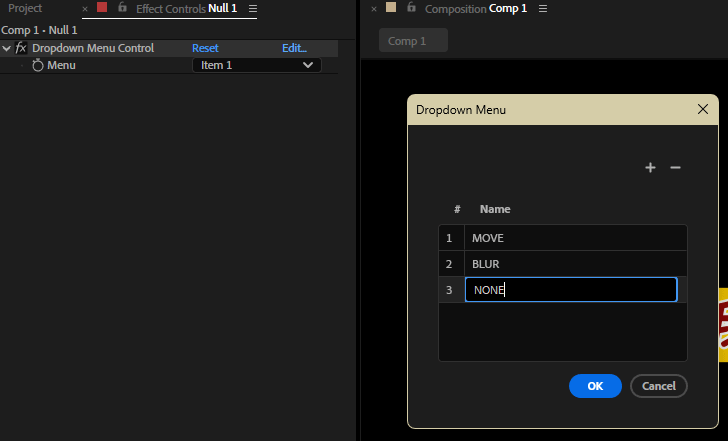Click the red label color swatch

click(102, 8)
